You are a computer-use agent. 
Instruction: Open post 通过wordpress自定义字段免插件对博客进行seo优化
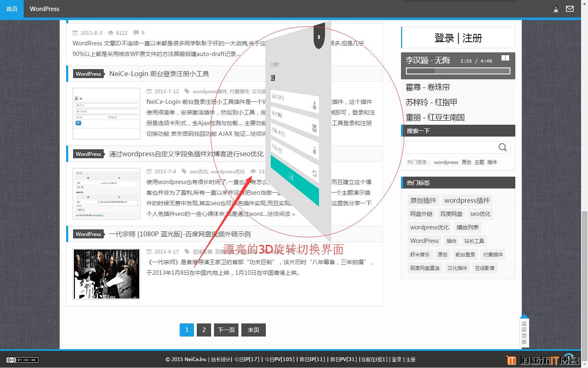point(186,154)
